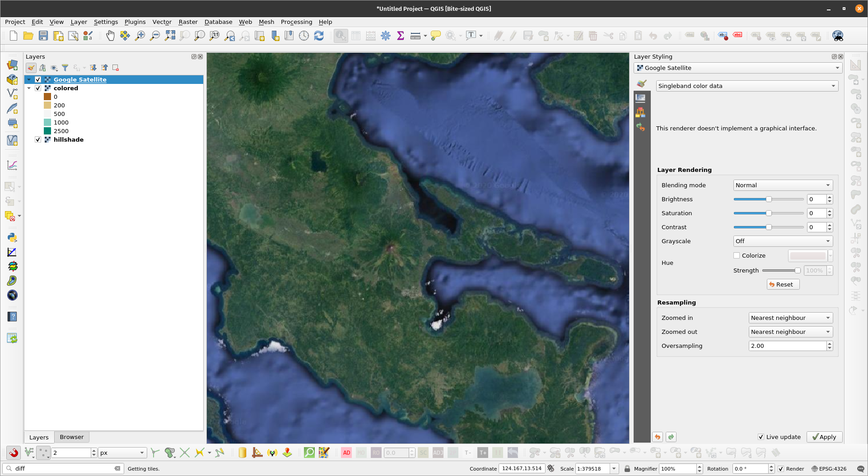The width and height of the screenshot is (868, 476).
Task: Disable the Live update checkbox
Action: [761, 437]
